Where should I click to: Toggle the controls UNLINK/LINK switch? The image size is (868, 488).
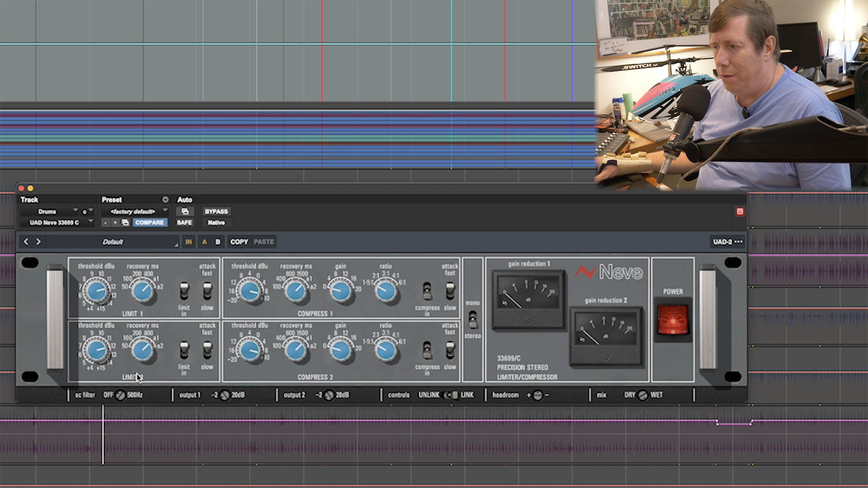(450, 395)
